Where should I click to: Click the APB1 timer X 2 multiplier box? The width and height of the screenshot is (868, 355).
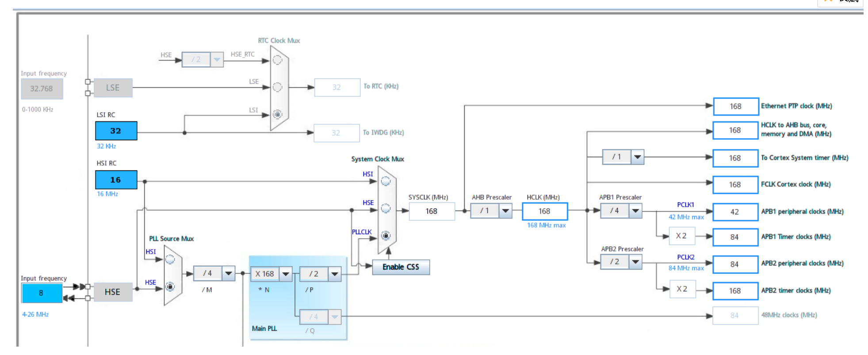pos(682,236)
